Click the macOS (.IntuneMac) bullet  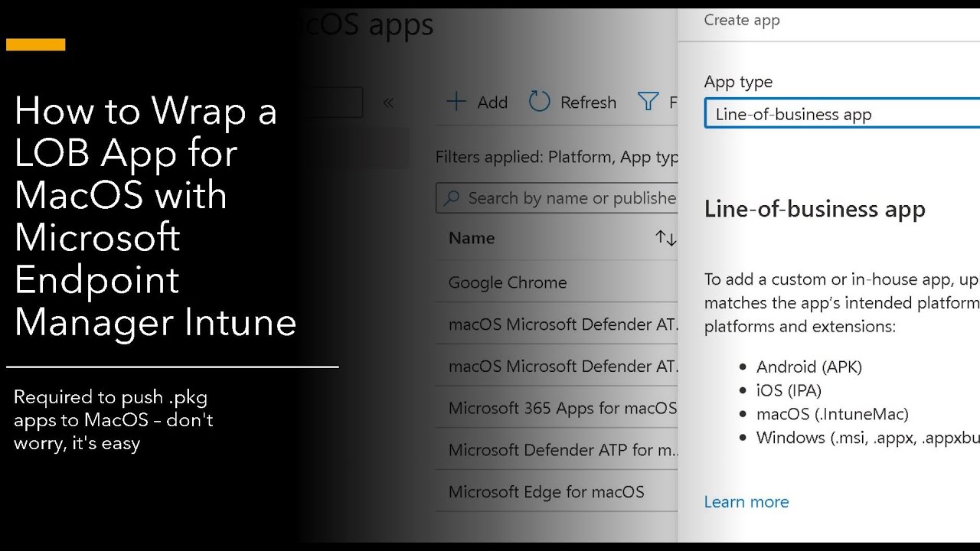832,414
